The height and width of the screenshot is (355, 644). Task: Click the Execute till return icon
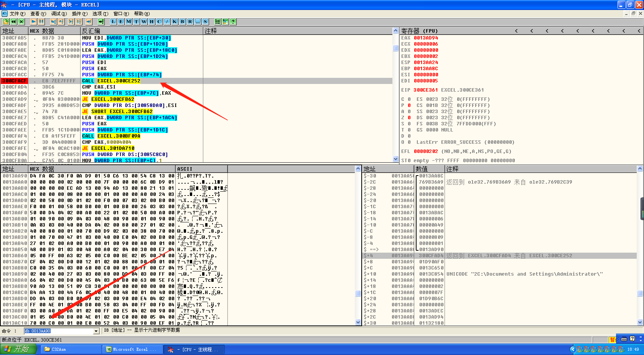click(89, 21)
